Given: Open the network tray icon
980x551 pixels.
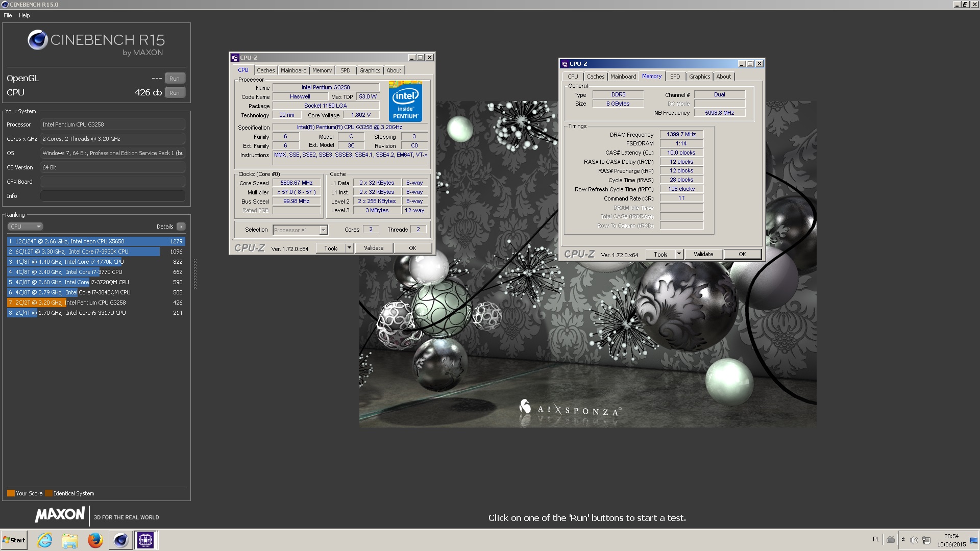Looking at the screenshot, I should click(x=927, y=540).
